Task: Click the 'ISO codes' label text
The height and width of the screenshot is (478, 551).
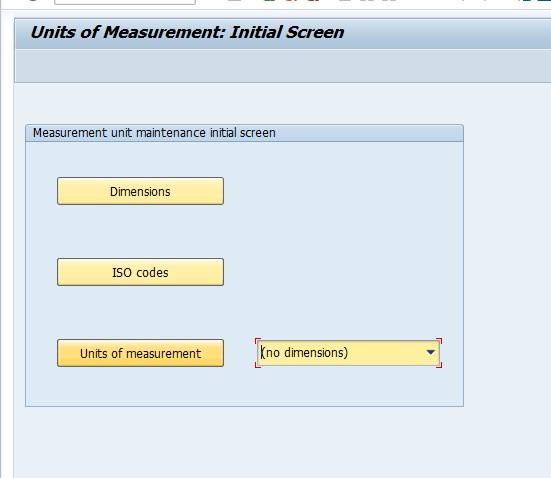Action: [140, 272]
